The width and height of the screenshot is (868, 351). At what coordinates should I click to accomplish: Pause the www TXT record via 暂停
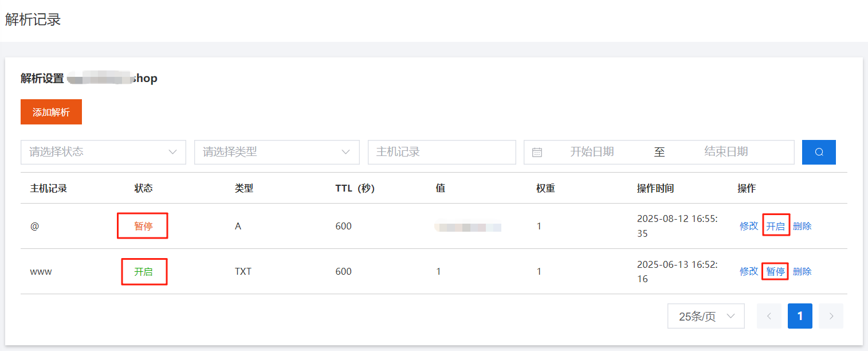(775, 271)
